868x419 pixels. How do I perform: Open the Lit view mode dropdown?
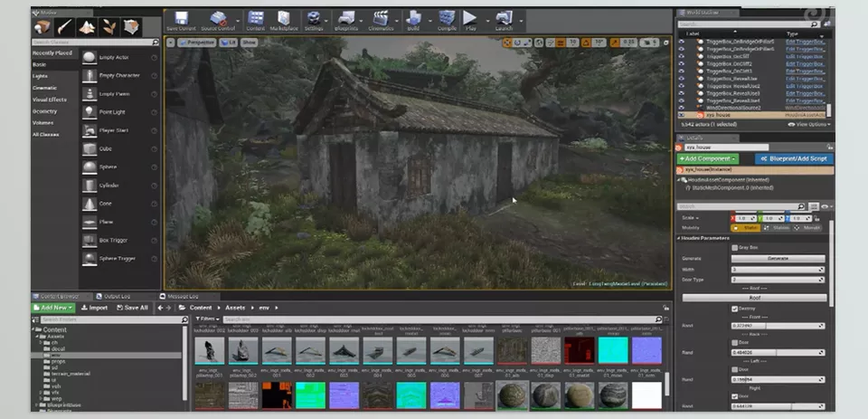coord(228,43)
